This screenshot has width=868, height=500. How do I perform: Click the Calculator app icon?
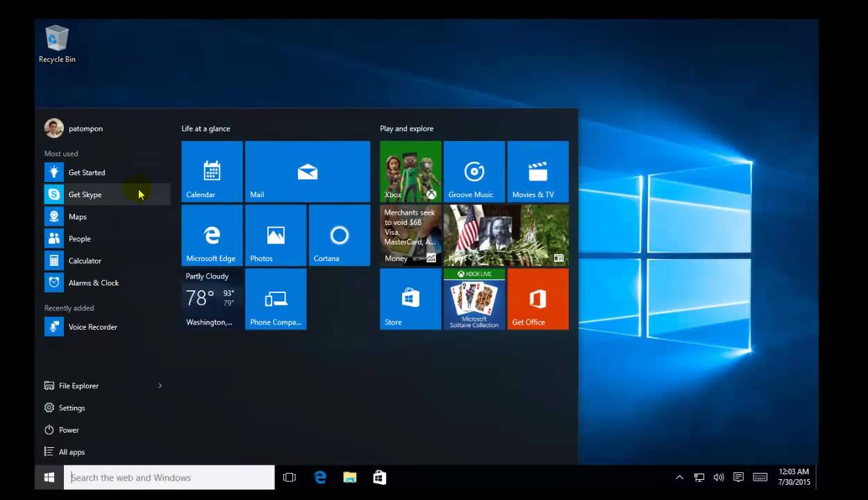coord(54,260)
